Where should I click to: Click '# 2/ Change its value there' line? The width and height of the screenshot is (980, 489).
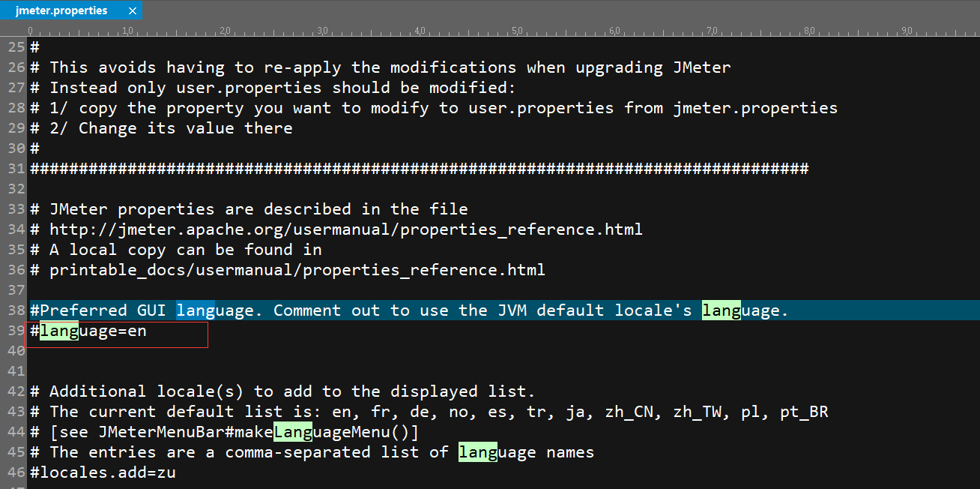click(161, 128)
